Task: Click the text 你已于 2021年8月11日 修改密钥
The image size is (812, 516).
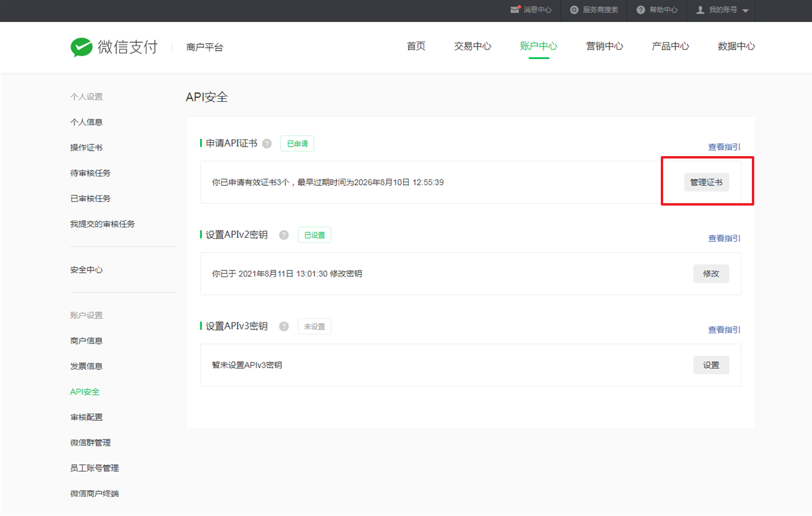Action: (x=287, y=273)
